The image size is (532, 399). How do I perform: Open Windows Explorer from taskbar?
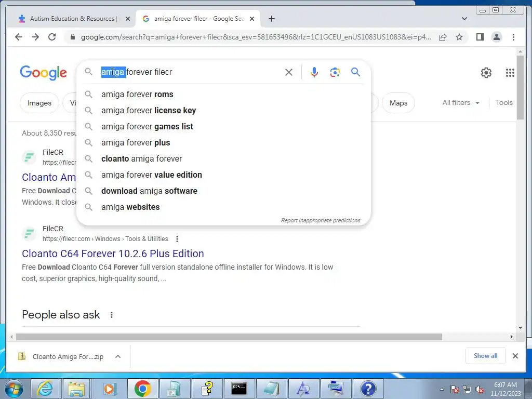(x=77, y=389)
